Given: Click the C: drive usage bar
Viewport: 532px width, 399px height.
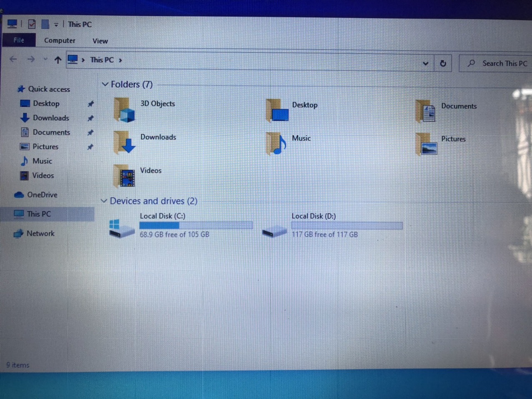Looking at the screenshot, I should click(x=196, y=225).
